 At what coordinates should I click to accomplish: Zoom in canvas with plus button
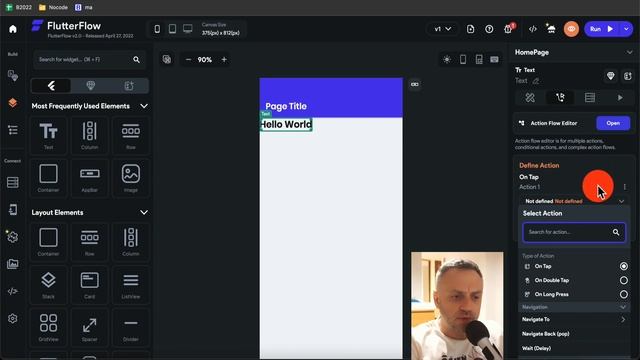pos(224,60)
